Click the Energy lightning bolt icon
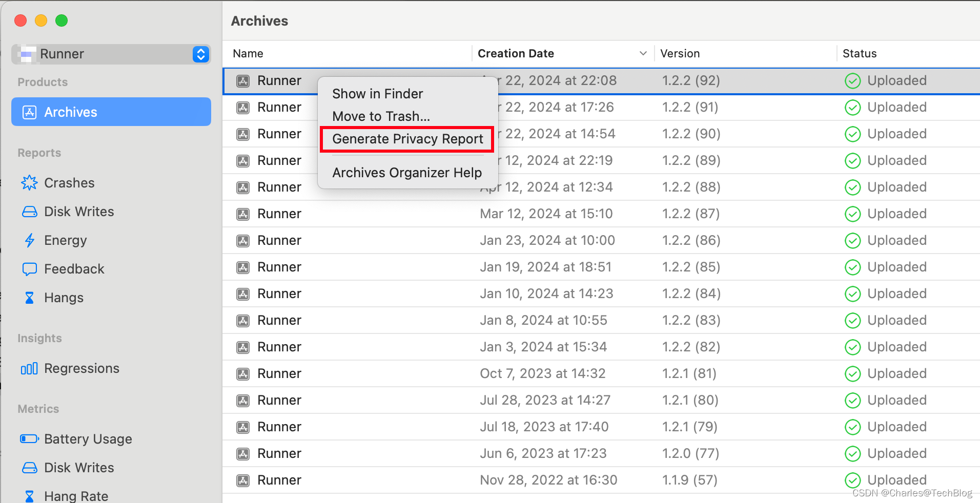The width and height of the screenshot is (980, 503). click(30, 240)
